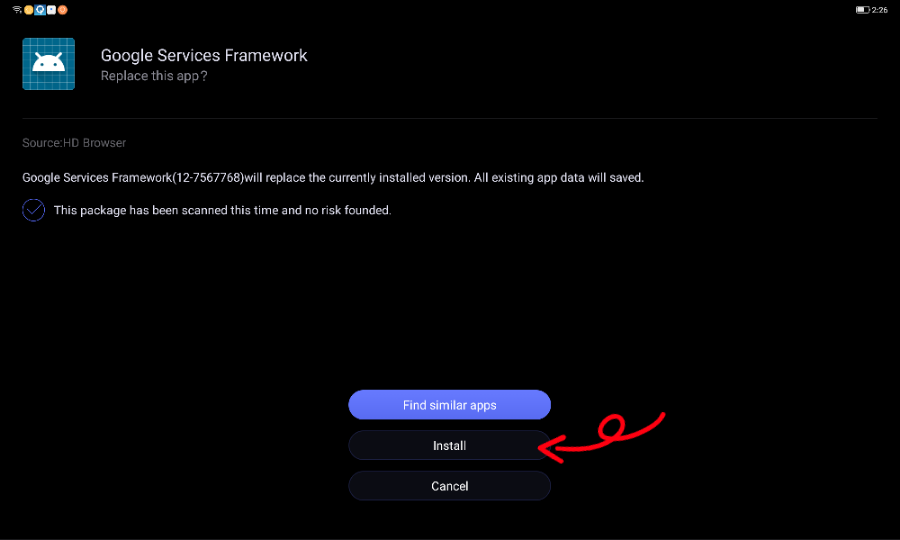Tap the no-risk scan result message
Screen dimensions: 900x540
[222, 210]
